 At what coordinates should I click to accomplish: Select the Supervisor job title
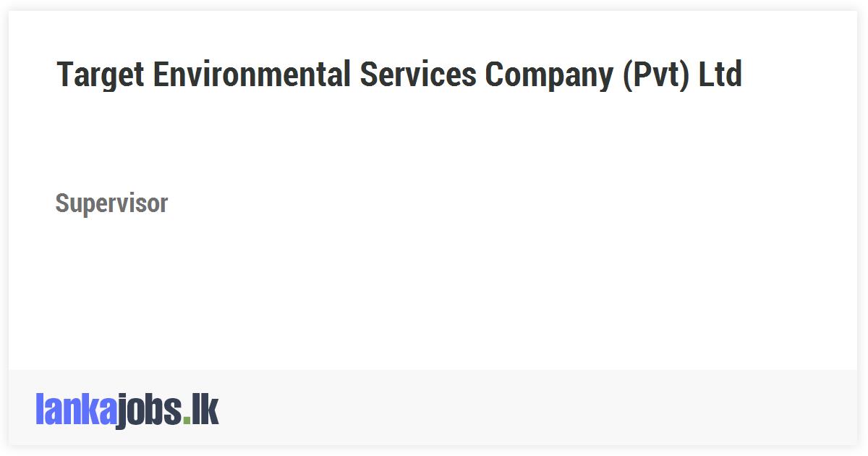click(x=111, y=203)
